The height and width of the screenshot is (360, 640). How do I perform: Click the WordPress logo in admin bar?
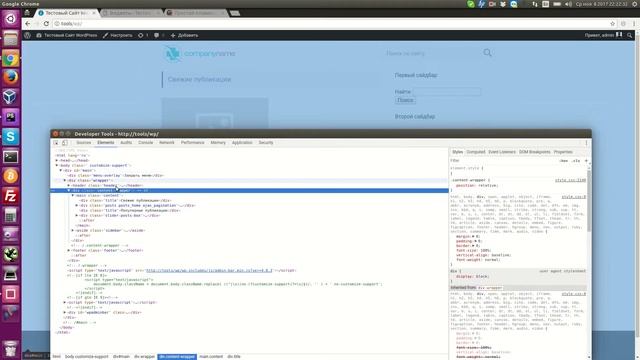click(x=27, y=36)
